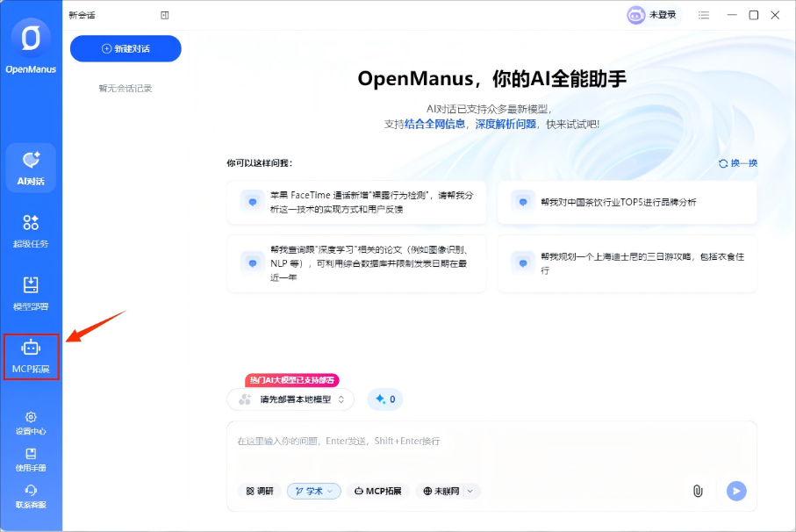
Task: Click 换一换 to refresh suggestions
Action: point(739,162)
